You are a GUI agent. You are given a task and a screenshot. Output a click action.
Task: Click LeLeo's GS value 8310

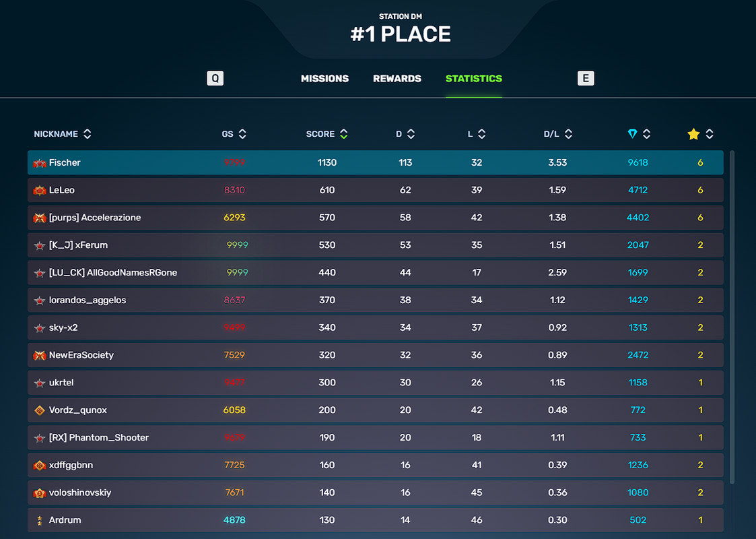click(234, 190)
